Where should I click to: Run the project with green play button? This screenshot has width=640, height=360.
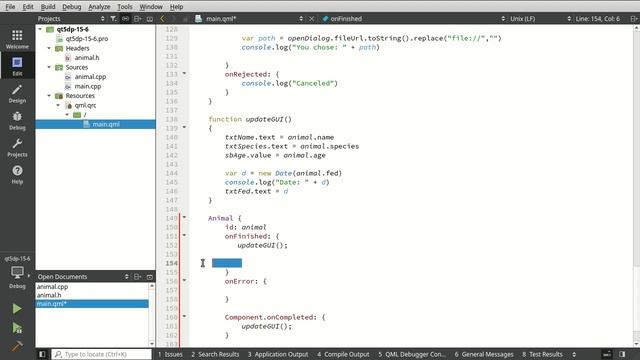click(x=17, y=309)
